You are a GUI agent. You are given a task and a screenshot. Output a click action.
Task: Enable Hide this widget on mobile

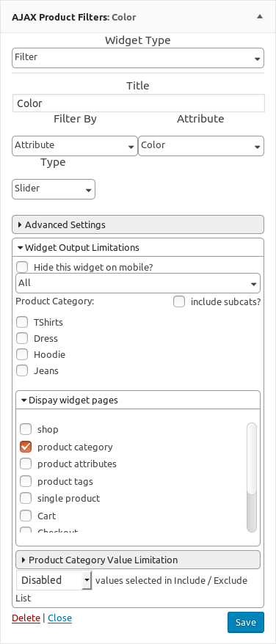pos(22,268)
